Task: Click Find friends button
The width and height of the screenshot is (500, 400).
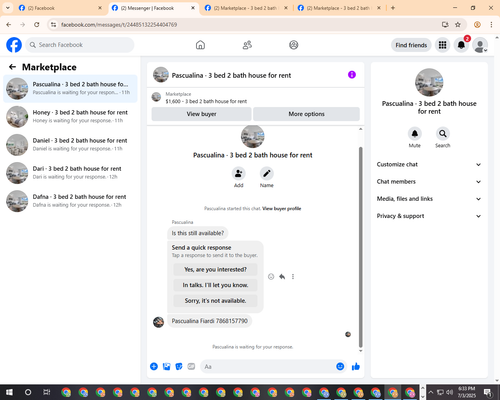Action: pyautogui.click(x=411, y=45)
